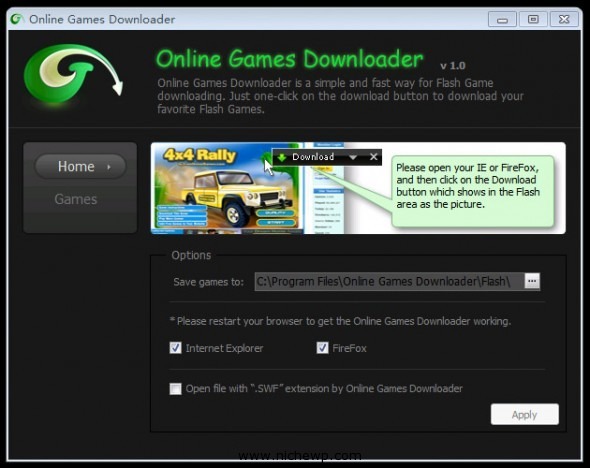Click the Save games to path field
Screen dimensions: 590x468
point(389,281)
